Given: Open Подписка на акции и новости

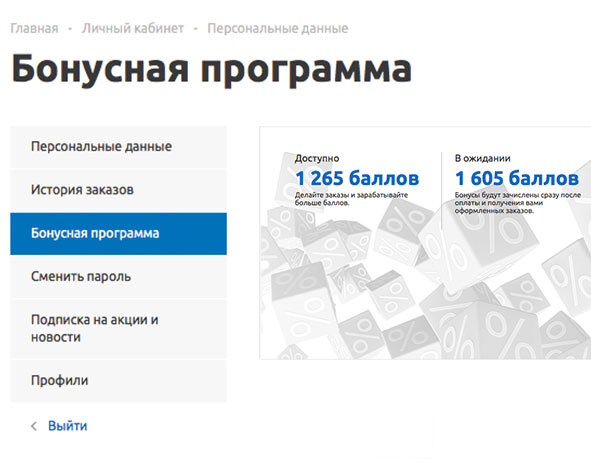Looking at the screenshot, I should click(118, 329).
